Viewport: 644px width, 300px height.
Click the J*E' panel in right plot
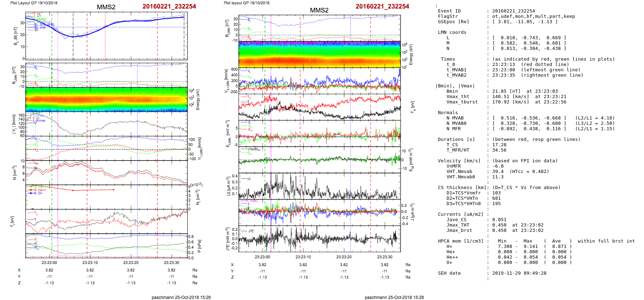[x=319, y=239]
